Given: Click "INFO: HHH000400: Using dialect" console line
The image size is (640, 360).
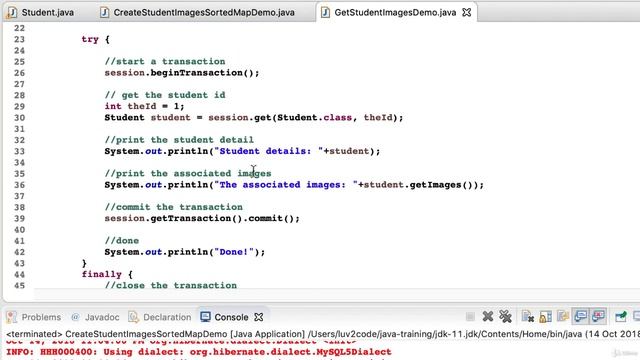Looking at the screenshot, I should tap(198, 351).
